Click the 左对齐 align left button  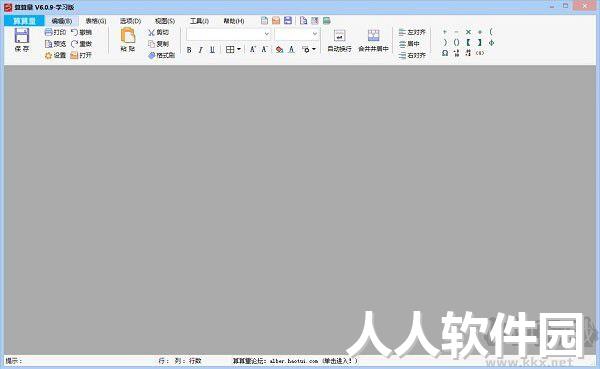pyautogui.click(x=412, y=32)
